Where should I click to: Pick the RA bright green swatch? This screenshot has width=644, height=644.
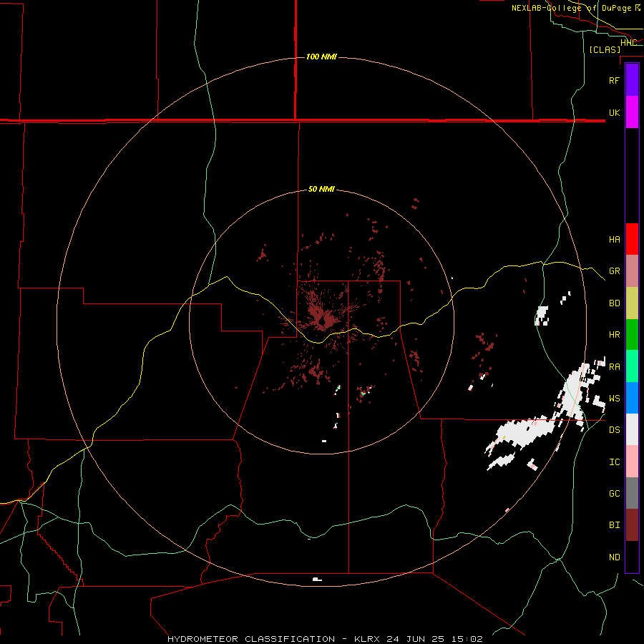632,366
